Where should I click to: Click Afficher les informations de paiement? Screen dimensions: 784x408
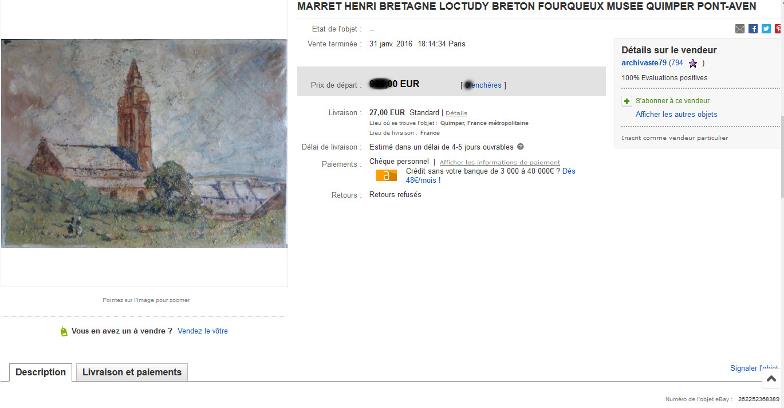click(x=500, y=162)
